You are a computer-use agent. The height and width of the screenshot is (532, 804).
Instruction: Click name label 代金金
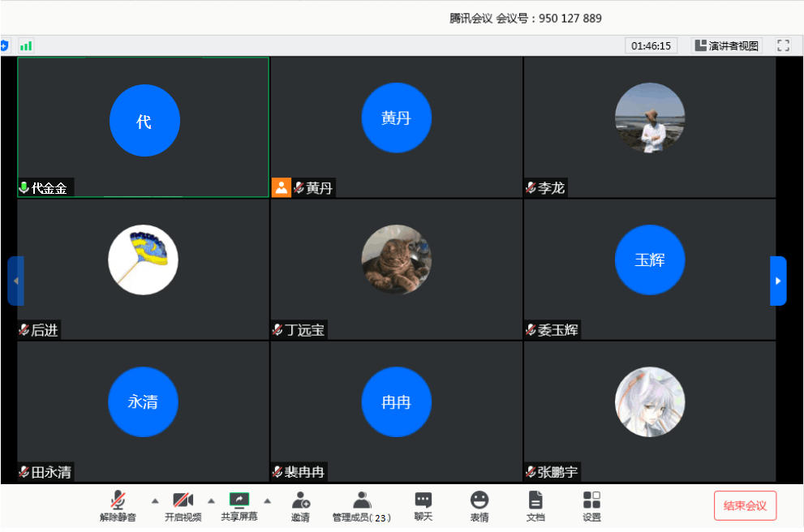(49, 188)
